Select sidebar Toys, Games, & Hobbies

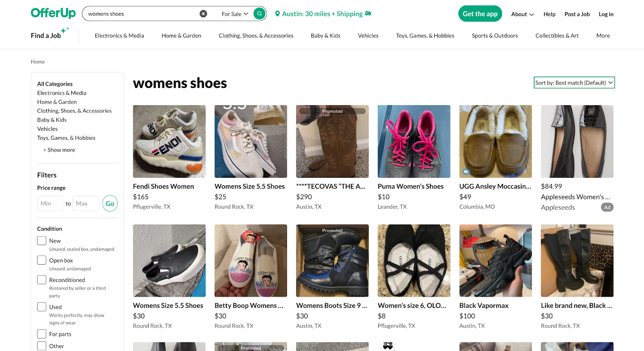coord(66,138)
